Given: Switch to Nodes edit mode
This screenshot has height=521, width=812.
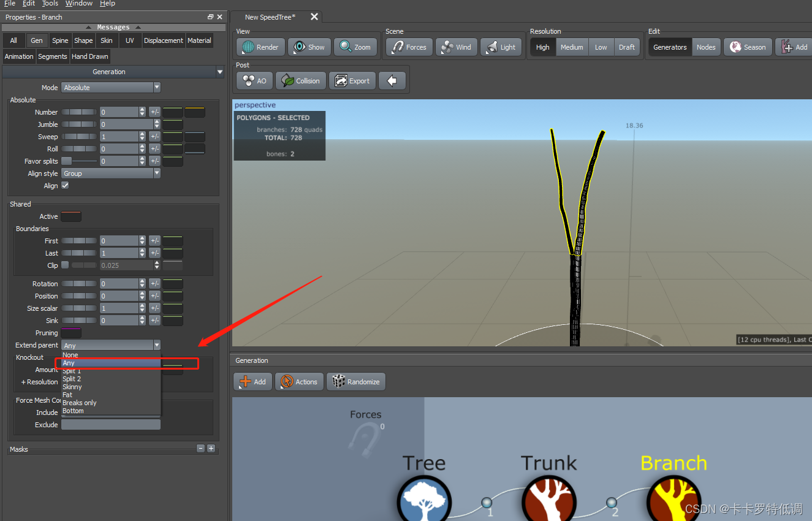Looking at the screenshot, I should (x=706, y=47).
